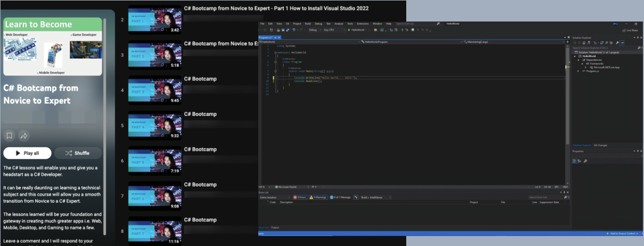644x246 pixels.
Task: Click the Description column header in Error List
Action: pos(286,202)
